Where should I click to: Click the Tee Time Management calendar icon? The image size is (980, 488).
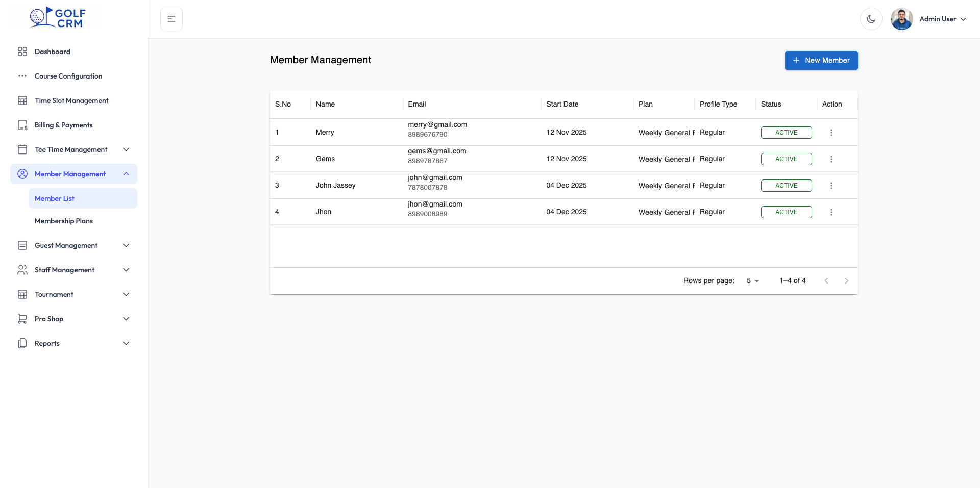click(22, 149)
